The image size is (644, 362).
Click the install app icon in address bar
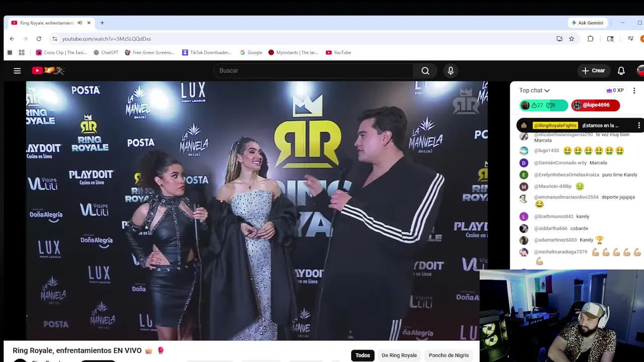[x=559, y=39]
